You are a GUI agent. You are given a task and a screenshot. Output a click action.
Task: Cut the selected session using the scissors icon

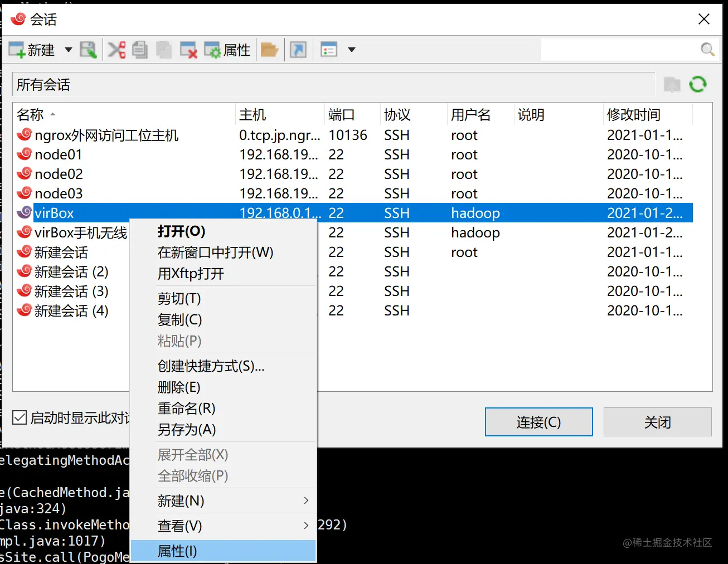[116, 50]
